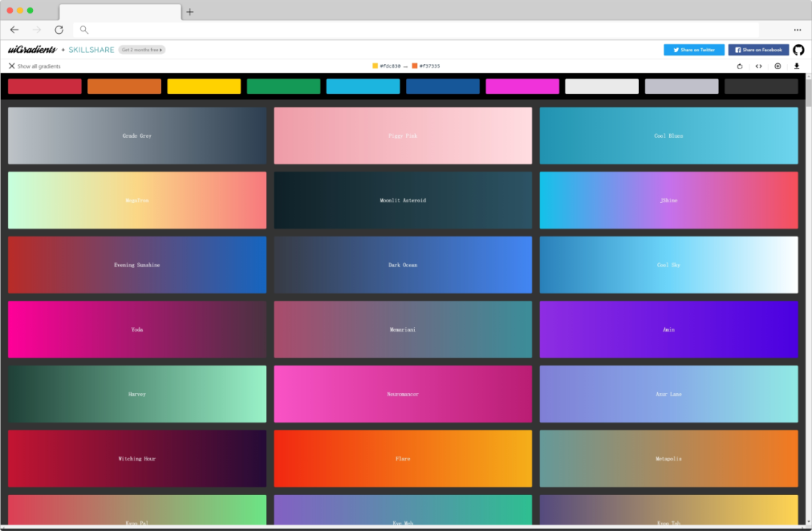Image resolution: width=812 pixels, height=531 pixels.
Task: Select the Kye Meh gradient card
Action: (x=403, y=510)
